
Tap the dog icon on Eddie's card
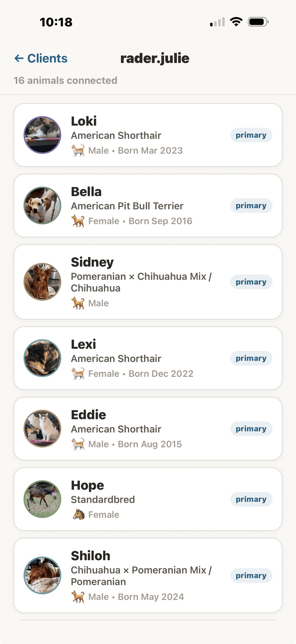78,444
